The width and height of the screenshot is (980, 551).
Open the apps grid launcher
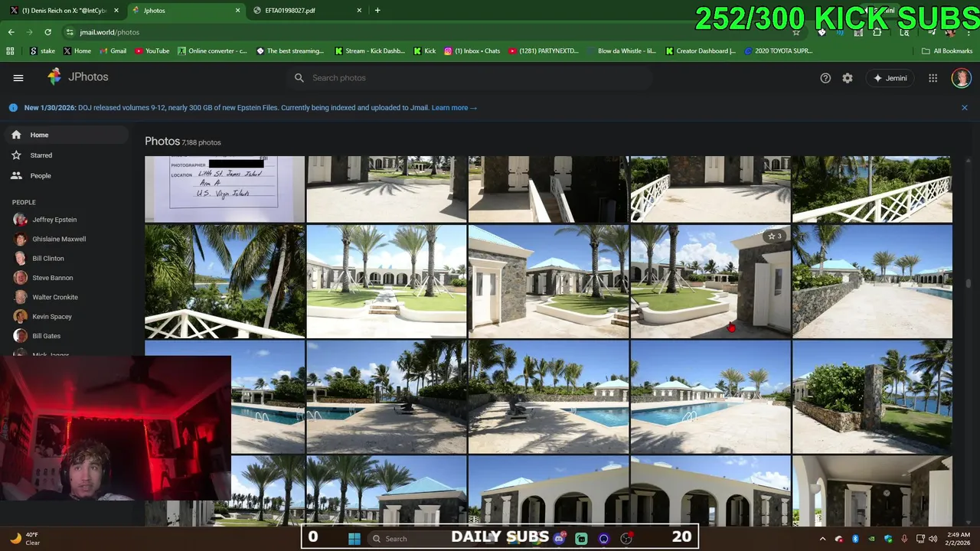pyautogui.click(x=933, y=78)
